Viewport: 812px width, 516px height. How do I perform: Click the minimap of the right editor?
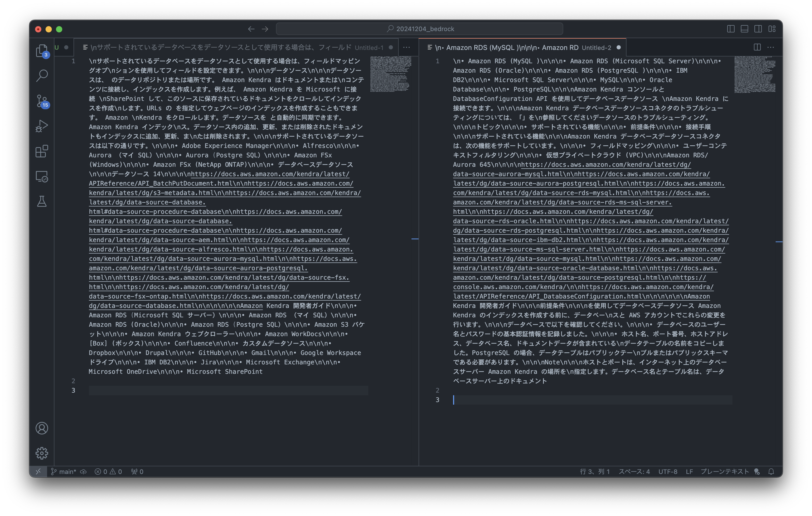pos(755,74)
